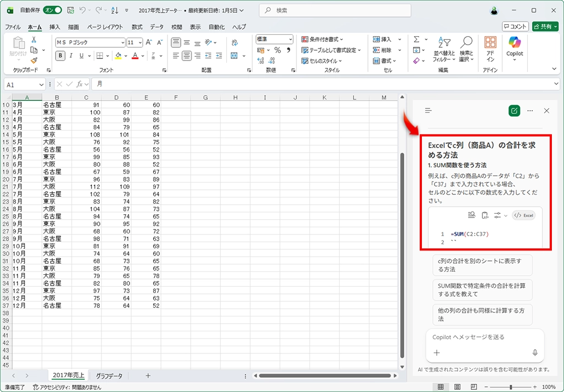
Task: Expand the font name dropdown
Action: pyautogui.click(x=122, y=42)
